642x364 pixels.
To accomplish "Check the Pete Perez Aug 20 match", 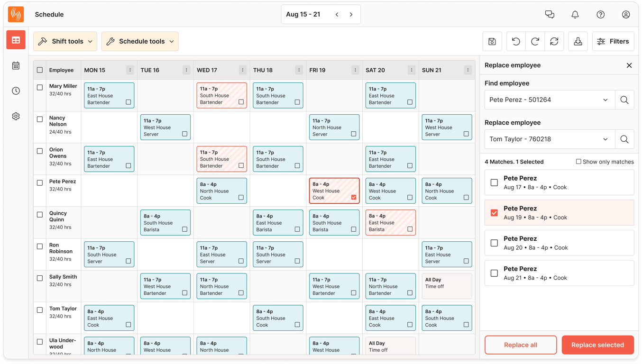I will click(494, 243).
